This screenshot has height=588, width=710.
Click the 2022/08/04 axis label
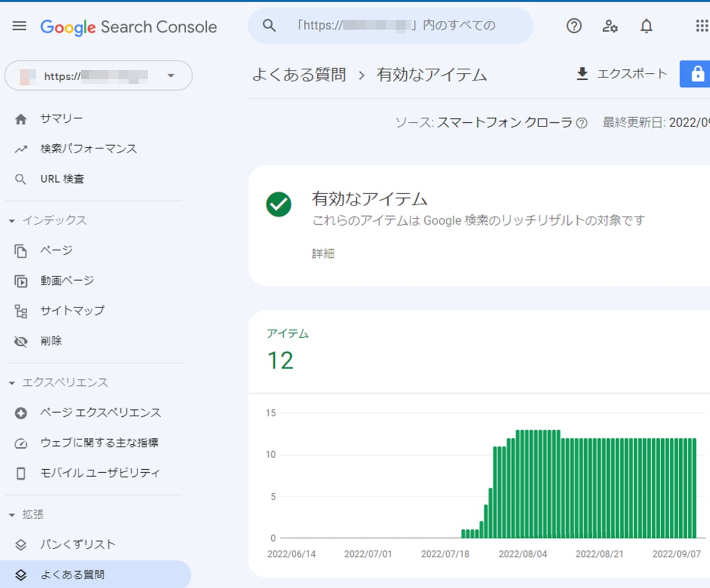(x=523, y=554)
